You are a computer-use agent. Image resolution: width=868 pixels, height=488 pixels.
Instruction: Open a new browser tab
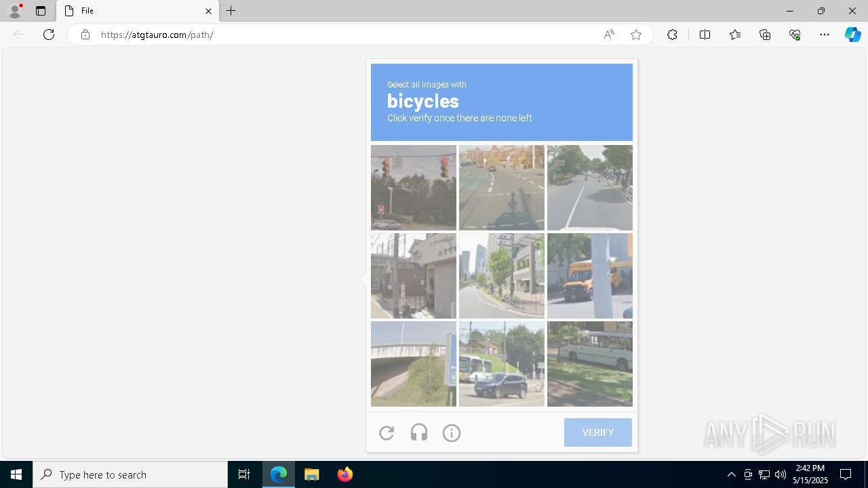231,11
